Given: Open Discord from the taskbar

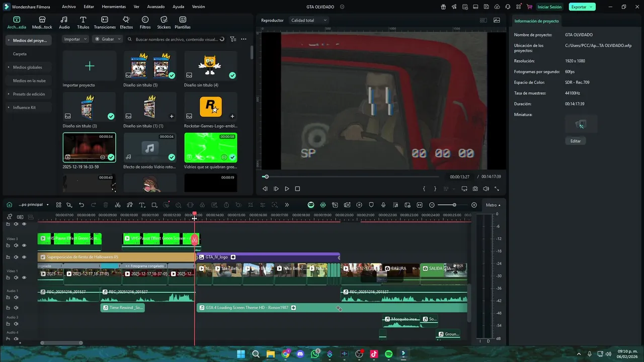Looking at the screenshot, I should click(300, 354).
